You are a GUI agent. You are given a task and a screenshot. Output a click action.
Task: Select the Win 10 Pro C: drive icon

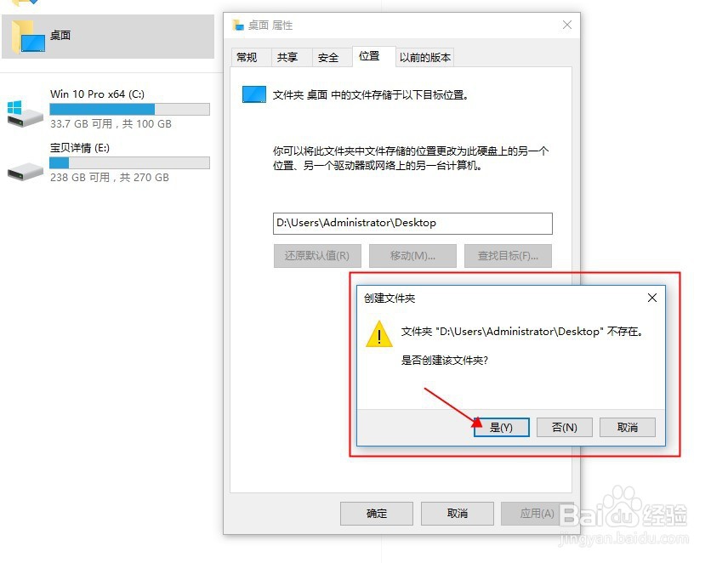click(x=25, y=113)
